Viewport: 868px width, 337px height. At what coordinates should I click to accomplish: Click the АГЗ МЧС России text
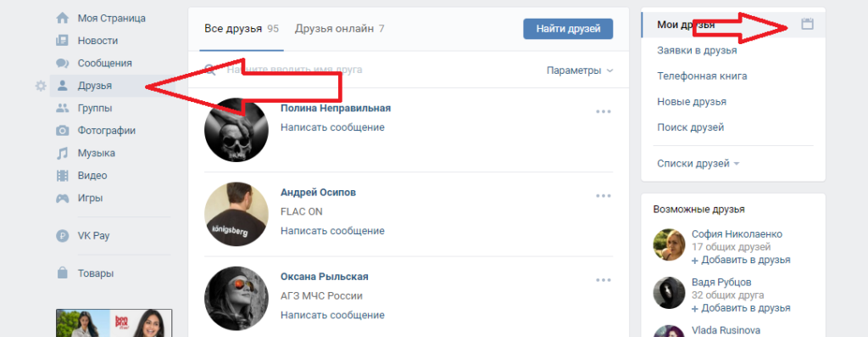click(x=321, y=296)
